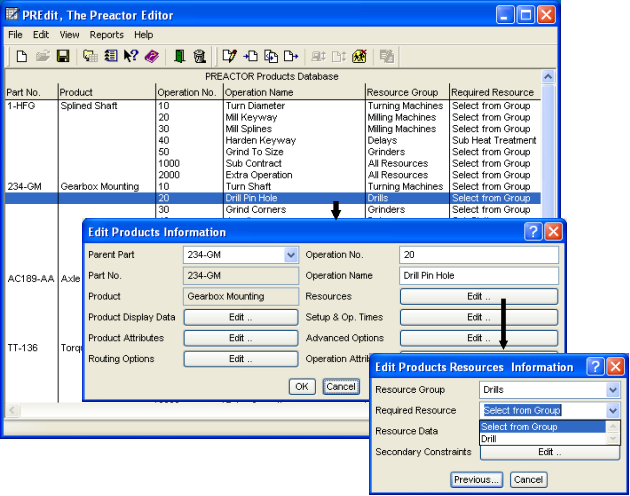Screen dimensions: 630x496
Task: Click the Operation No. input field
Action: tap(479, 254)
